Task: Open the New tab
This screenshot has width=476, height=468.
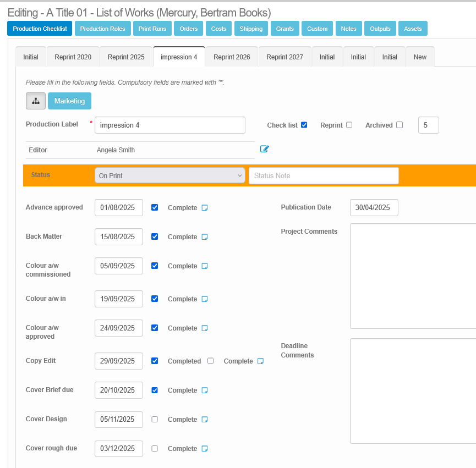Action: click(420, 56)
